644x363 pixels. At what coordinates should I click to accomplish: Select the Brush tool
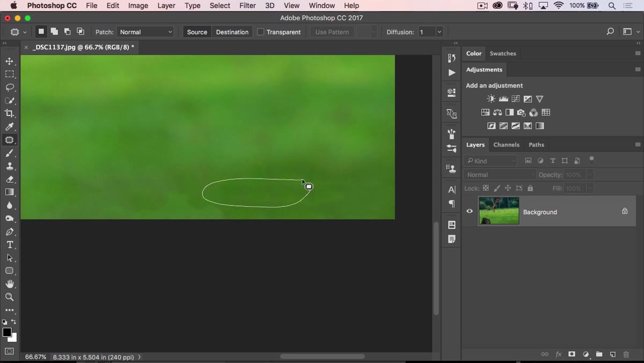coord(10,153)
